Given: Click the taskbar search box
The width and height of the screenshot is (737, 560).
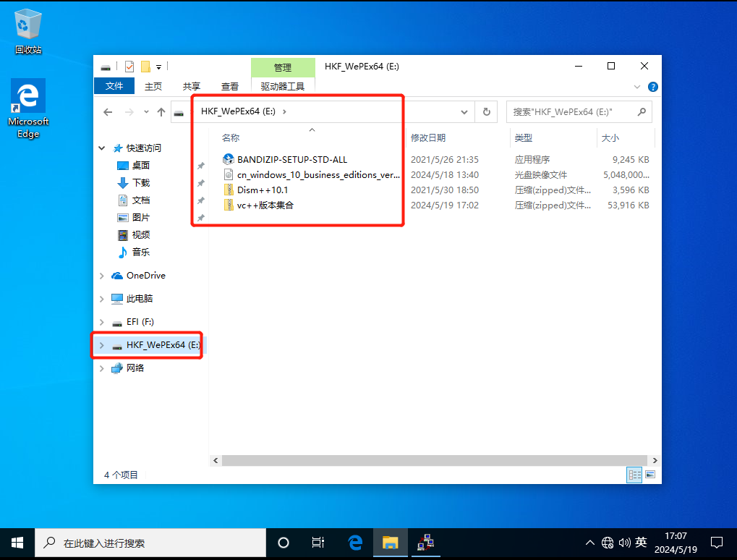Looking at the screenshot, I should point(150,543).
